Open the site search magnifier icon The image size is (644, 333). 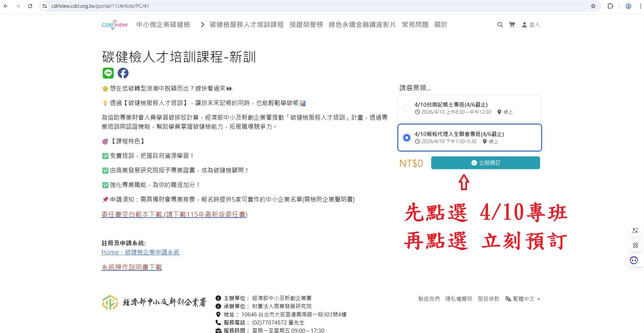499,25
